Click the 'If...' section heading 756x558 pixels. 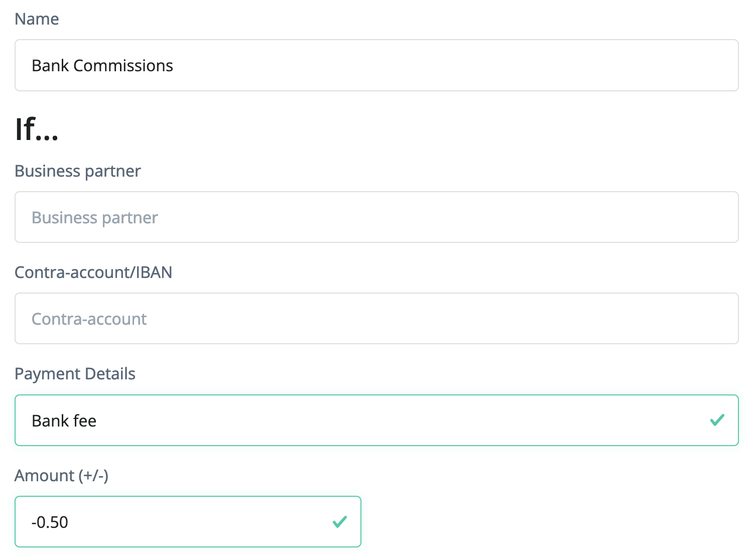pyautogui.click(x=37, y=129)
